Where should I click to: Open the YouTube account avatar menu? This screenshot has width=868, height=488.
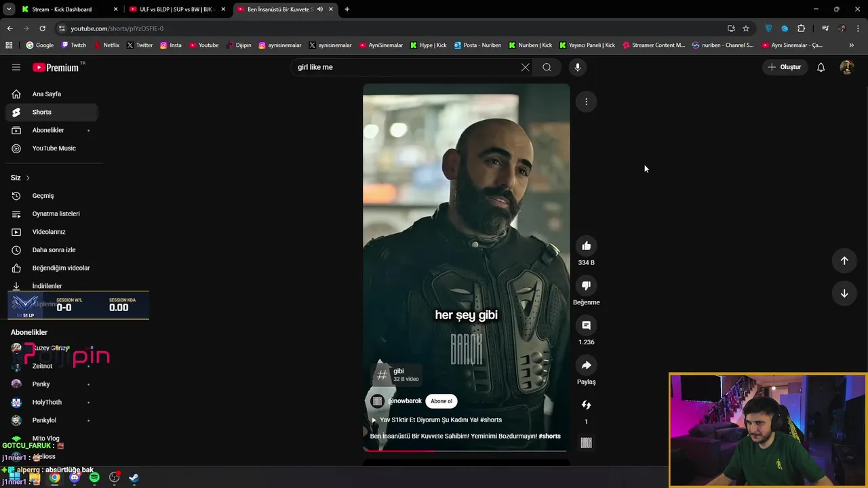846,67
